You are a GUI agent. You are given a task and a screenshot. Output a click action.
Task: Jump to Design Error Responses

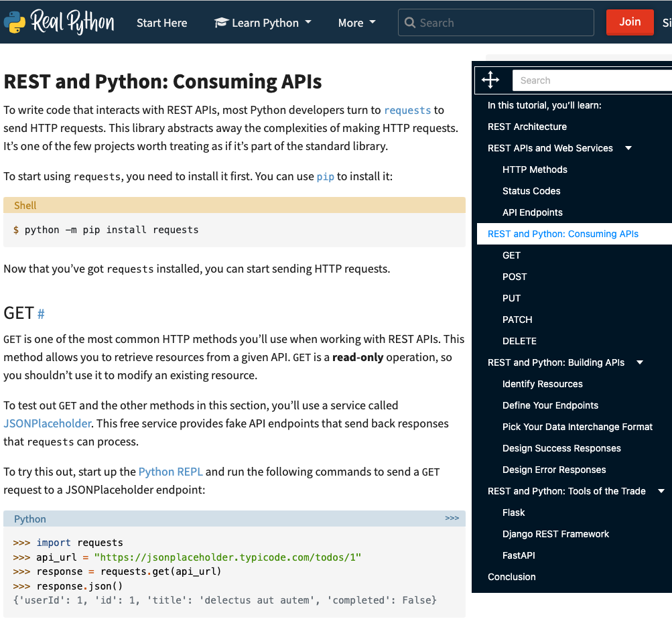[x=553, y=470]
